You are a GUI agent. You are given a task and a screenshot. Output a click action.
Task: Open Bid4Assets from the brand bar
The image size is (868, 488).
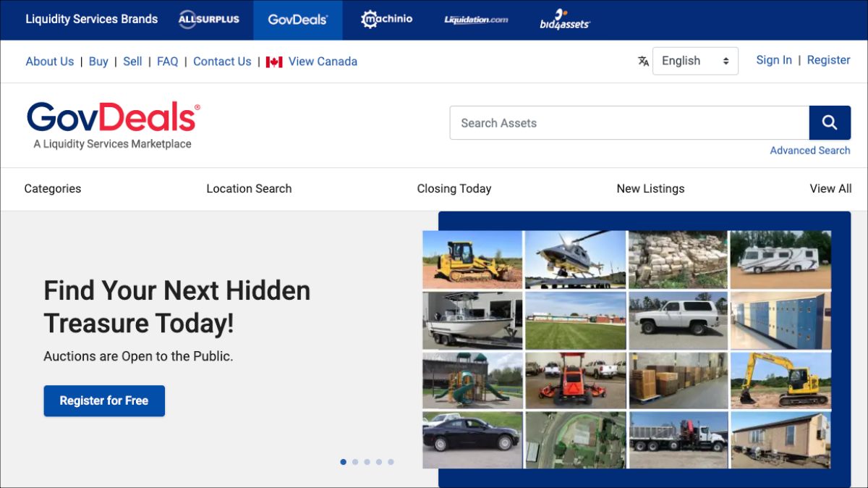(564, 21)
